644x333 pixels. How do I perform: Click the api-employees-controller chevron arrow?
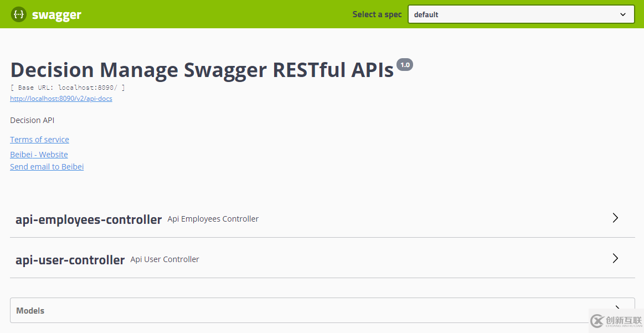615,218
